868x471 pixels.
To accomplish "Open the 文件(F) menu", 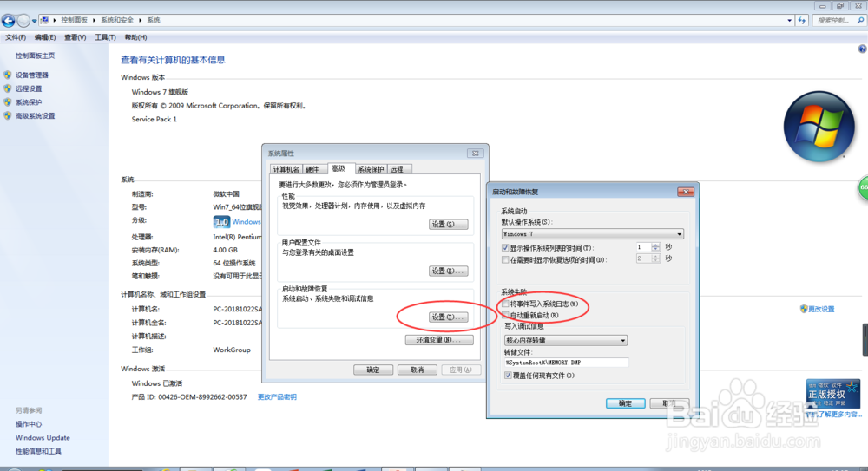I will pyautogui.click(x=16, y=37).
